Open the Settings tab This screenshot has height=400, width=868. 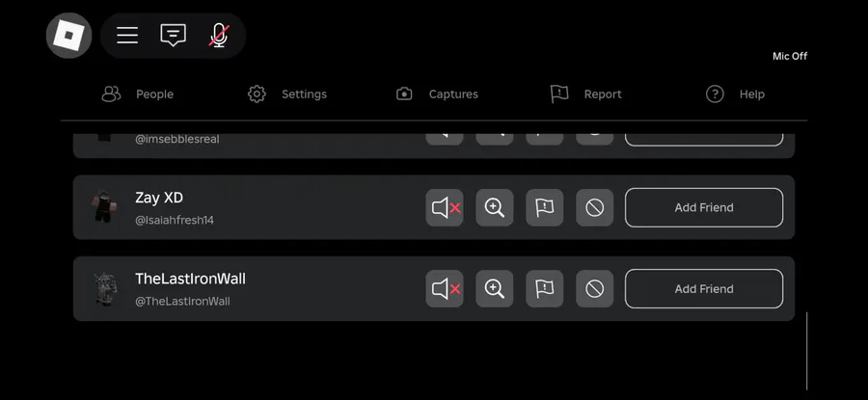coord(287,94)
